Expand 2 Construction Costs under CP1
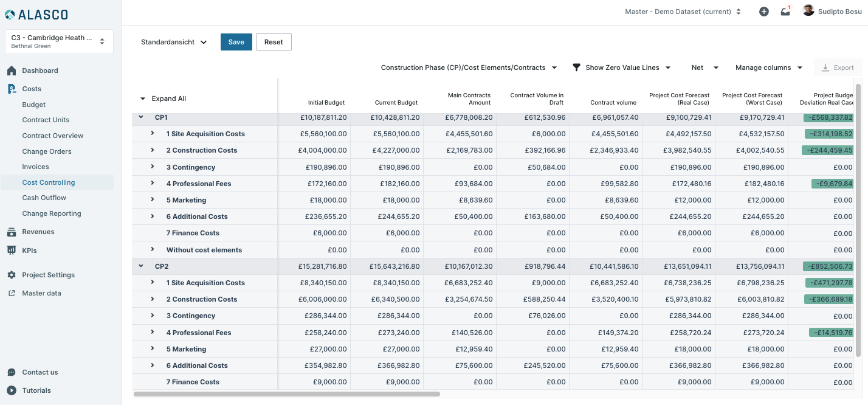 coord(153,150)
